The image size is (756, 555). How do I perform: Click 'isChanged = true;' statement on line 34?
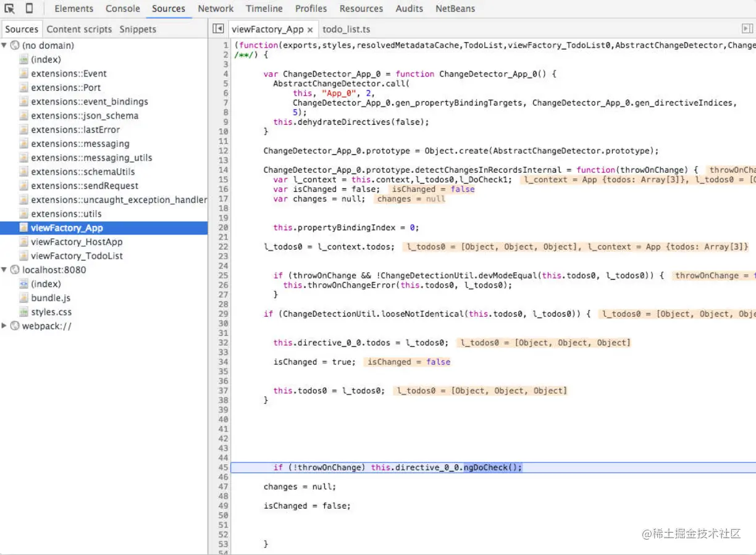(x=314, y=362)
